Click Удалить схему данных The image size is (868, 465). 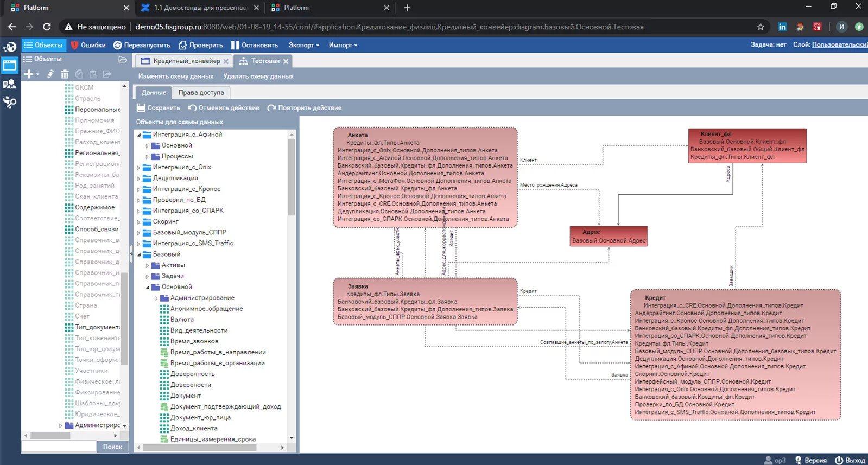click(258, 77)
